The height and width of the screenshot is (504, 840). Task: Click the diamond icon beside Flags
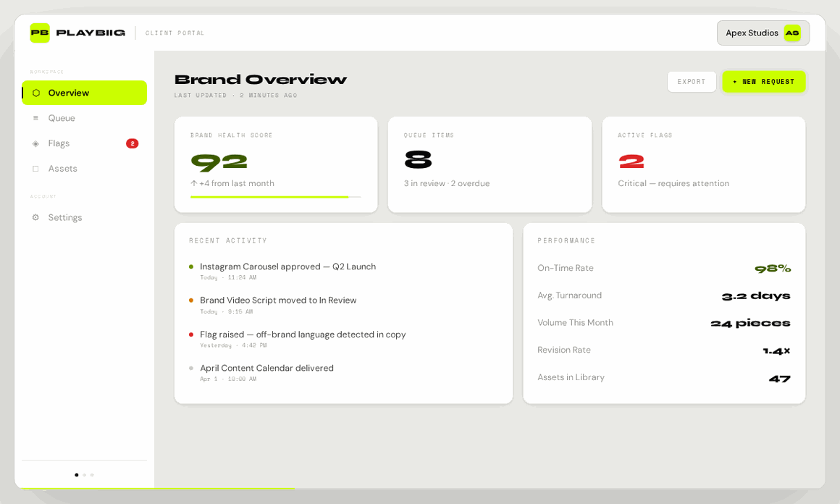point(35,143)
